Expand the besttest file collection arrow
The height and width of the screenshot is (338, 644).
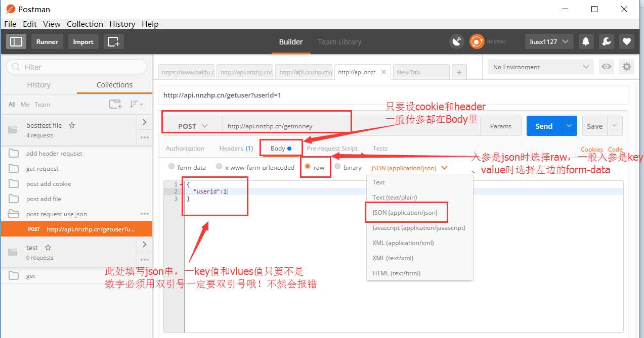(144, 122)
